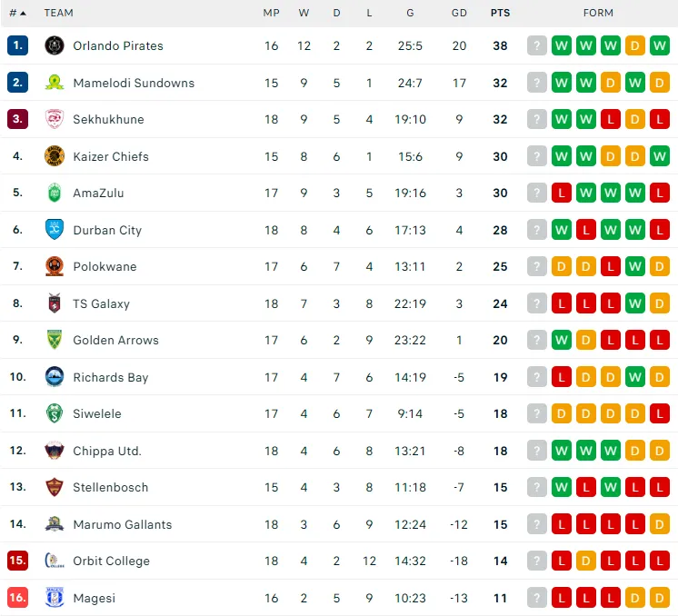678x616 pixels.
Task: Open Richards Bay team name link
Action: pos(110,377)
